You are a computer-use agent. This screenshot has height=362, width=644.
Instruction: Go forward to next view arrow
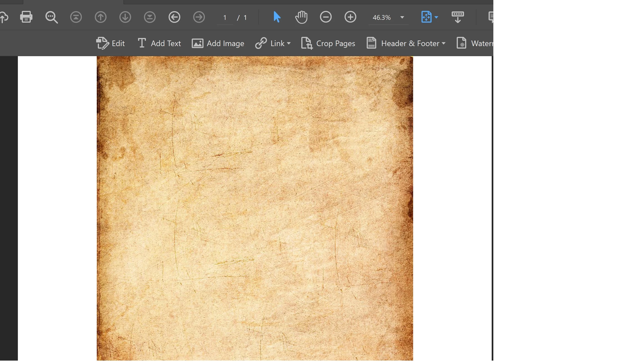pos(199,17)
